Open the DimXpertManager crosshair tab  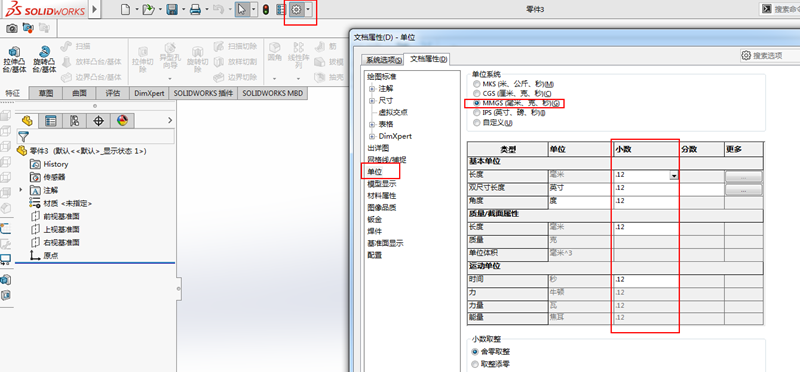click(98, 121)
